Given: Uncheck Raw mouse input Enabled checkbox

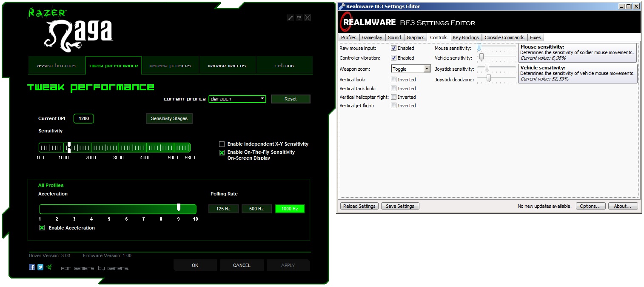Looking at the screenshot, I should point(394,48).
